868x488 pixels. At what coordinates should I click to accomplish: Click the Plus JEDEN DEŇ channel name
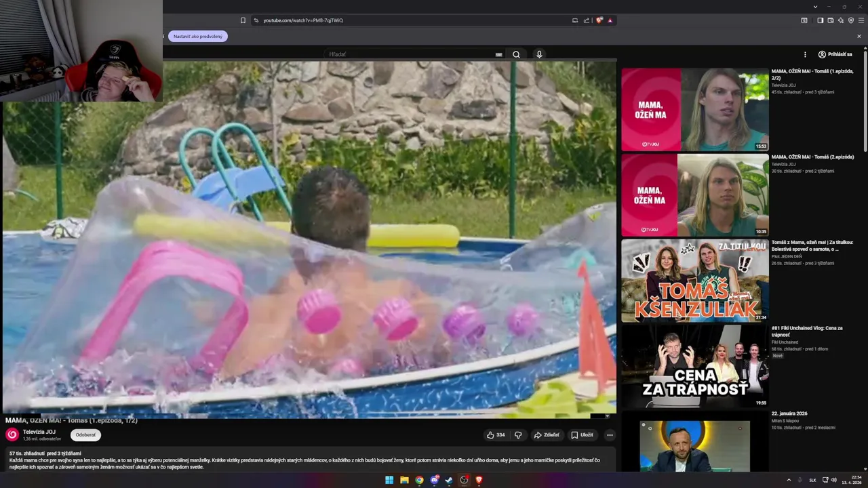pos(787,256)
